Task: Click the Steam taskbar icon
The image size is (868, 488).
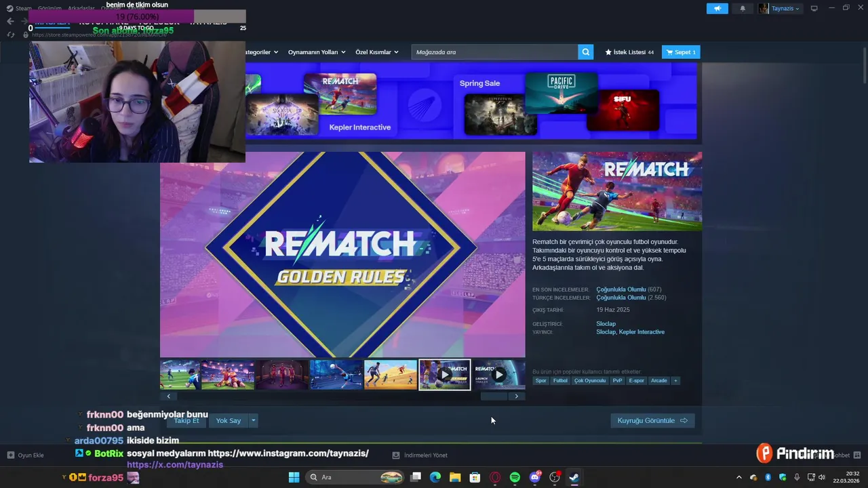Action: (x=574, y=477)
